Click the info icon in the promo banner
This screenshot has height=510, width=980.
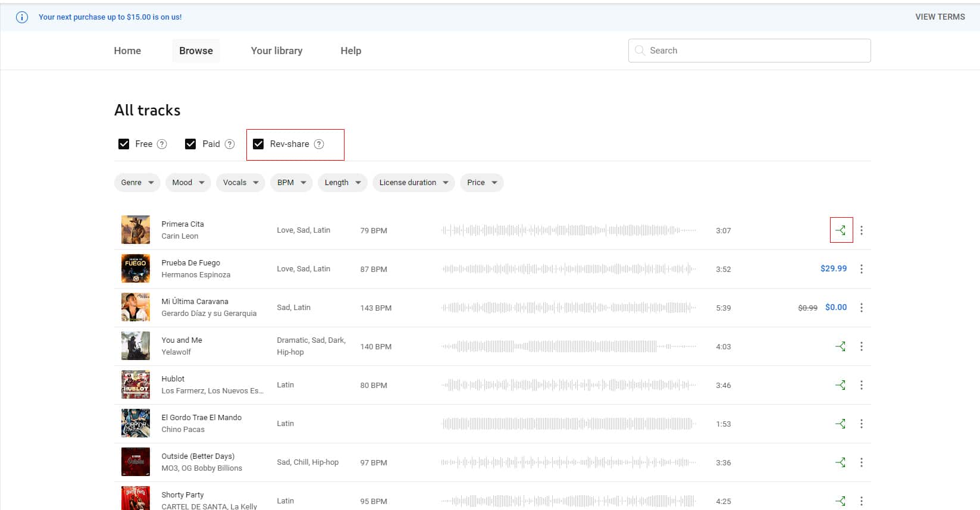click(22, 17)
